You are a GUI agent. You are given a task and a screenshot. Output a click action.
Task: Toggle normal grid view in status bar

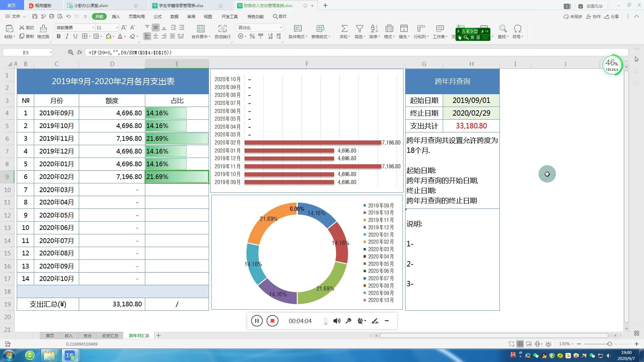[520, 344]
